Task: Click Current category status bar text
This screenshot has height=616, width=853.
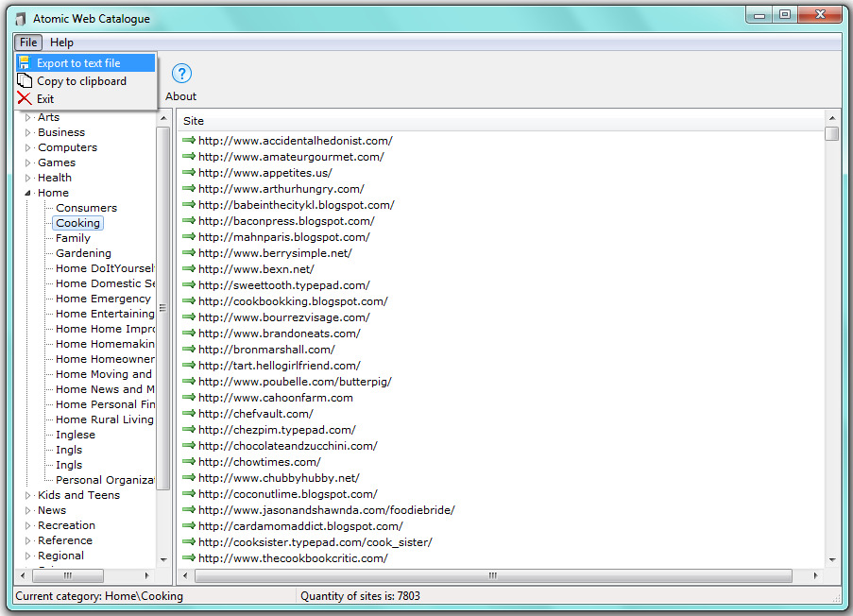Action: click(x=99, y=596)
